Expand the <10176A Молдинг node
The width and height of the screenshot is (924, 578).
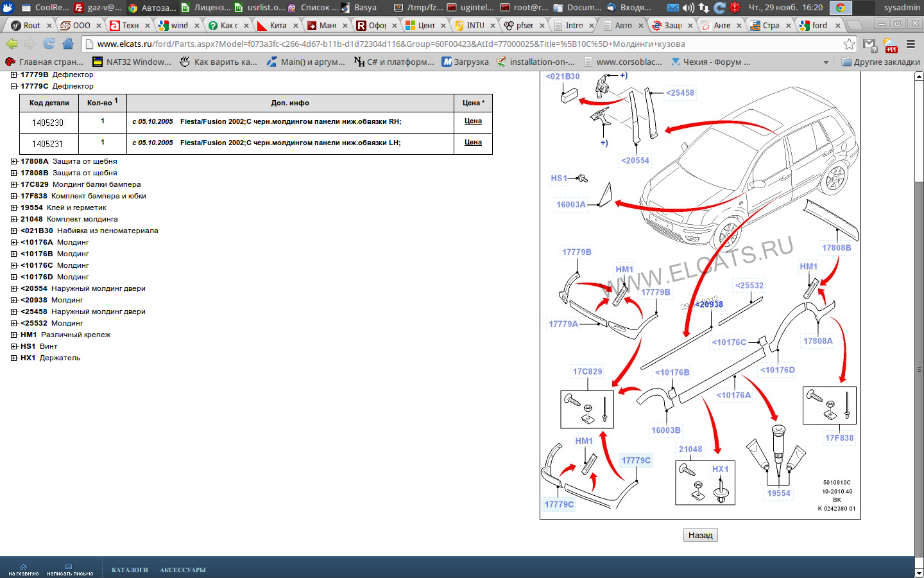(14, 242)
